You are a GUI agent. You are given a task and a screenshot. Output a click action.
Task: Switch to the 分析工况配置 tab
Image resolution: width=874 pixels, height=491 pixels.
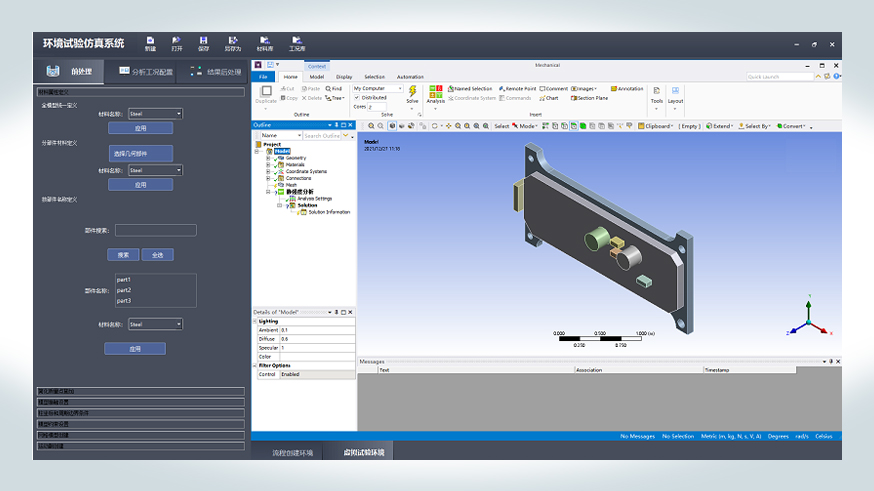tap(146, 72)
